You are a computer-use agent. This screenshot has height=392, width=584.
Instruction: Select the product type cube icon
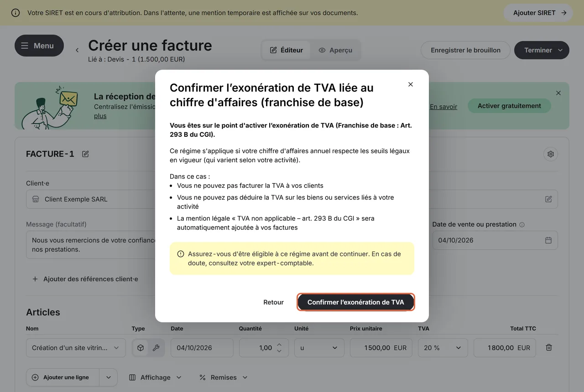click(x=141, y=348)
